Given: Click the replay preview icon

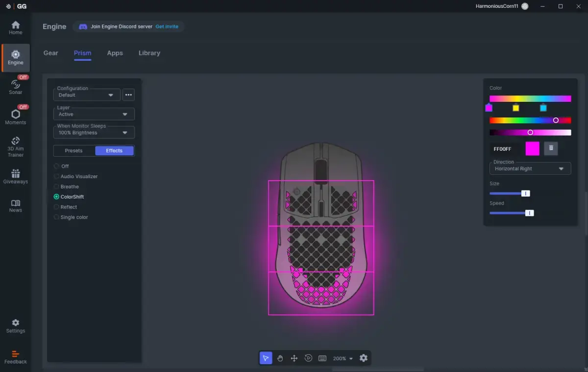Looking at the screenshot, I should pos(308,358).
